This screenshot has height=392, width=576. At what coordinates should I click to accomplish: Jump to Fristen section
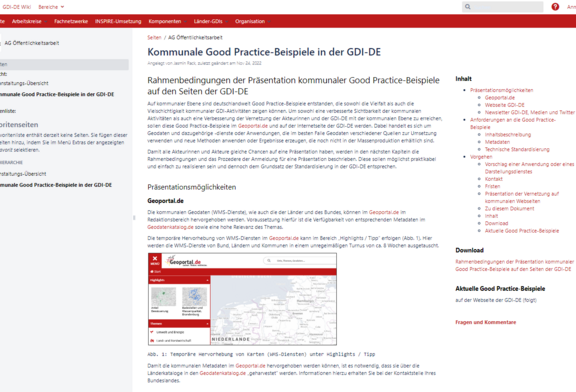(x=492, y=186)
